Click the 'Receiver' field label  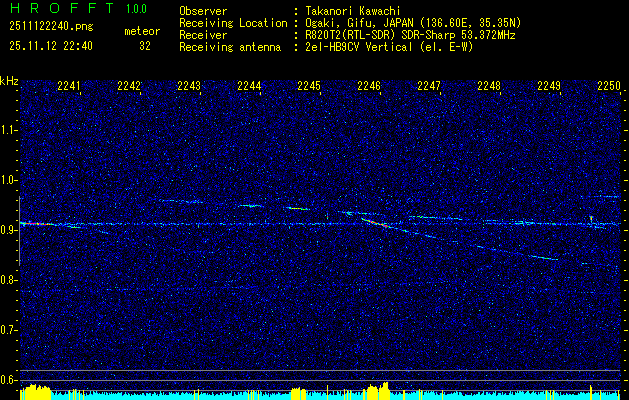203,35
